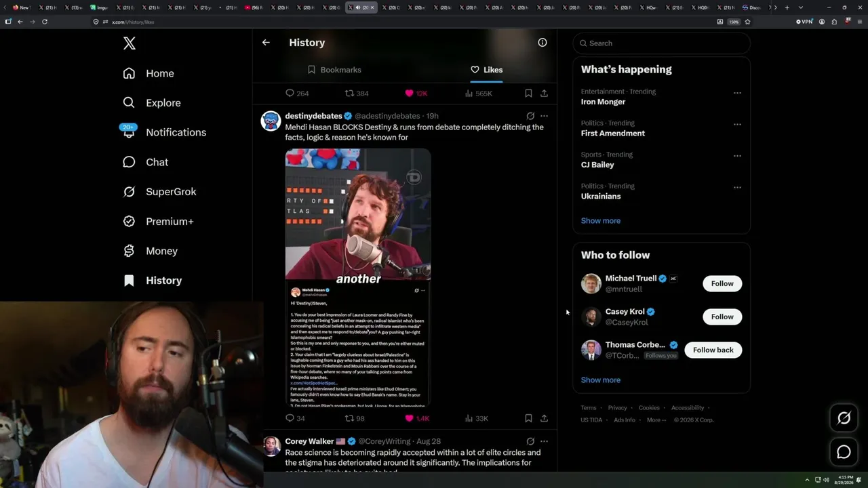Reload the page in the browser toolbar

(x=45, y=22)
